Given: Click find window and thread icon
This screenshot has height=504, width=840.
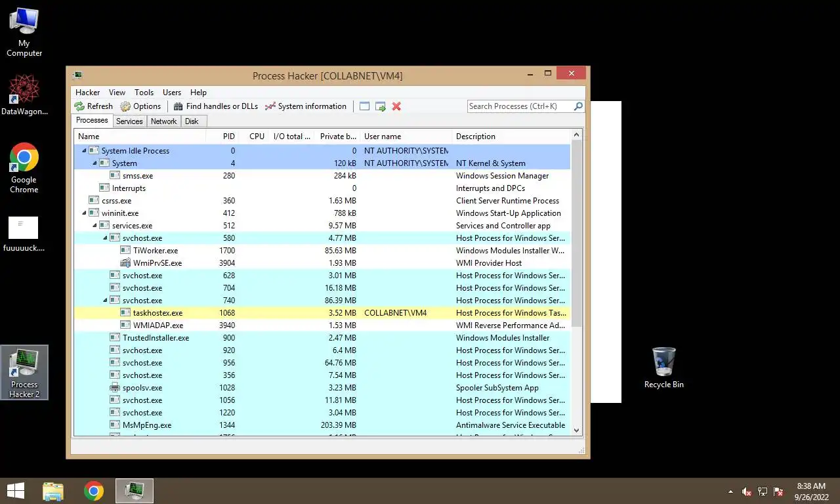Looking at the screenshot, I should pyautogui.click(x=381, y=106).
